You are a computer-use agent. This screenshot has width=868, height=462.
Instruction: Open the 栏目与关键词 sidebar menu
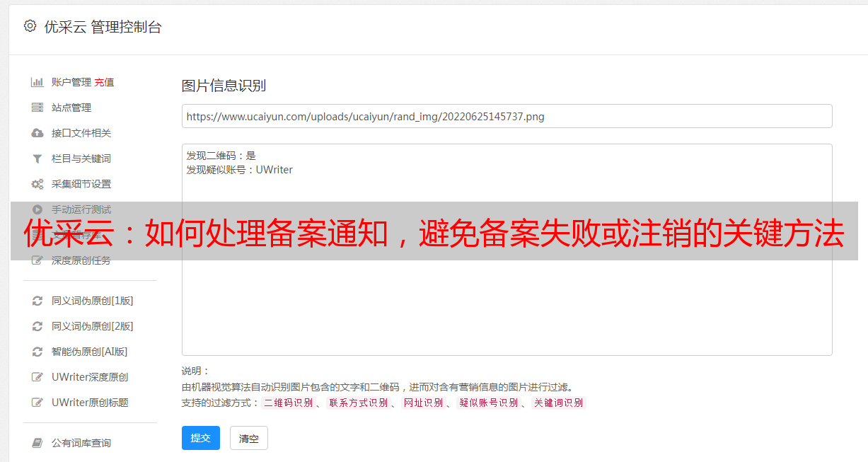tap(81, 158)
